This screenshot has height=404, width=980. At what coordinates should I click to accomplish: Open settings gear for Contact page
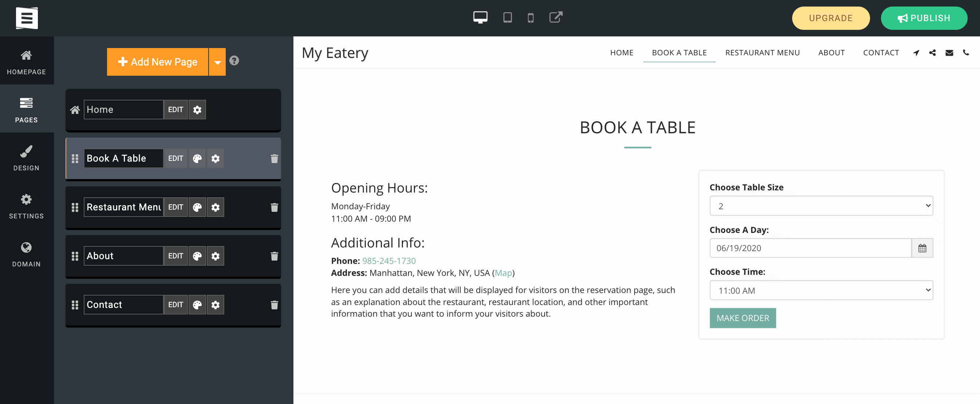[x=215, y=304]
